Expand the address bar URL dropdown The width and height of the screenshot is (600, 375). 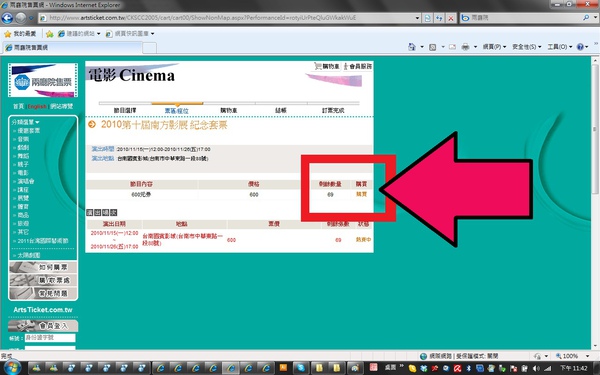point(417,18)
